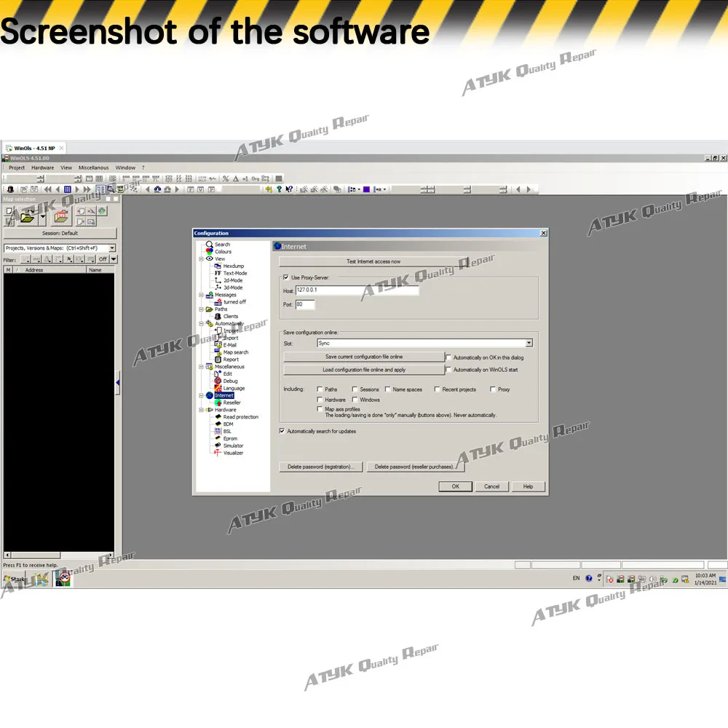Click the open project folder icon
Image resolution: width=728 pixels, height=728 pixels.
(x=28, y=217)
